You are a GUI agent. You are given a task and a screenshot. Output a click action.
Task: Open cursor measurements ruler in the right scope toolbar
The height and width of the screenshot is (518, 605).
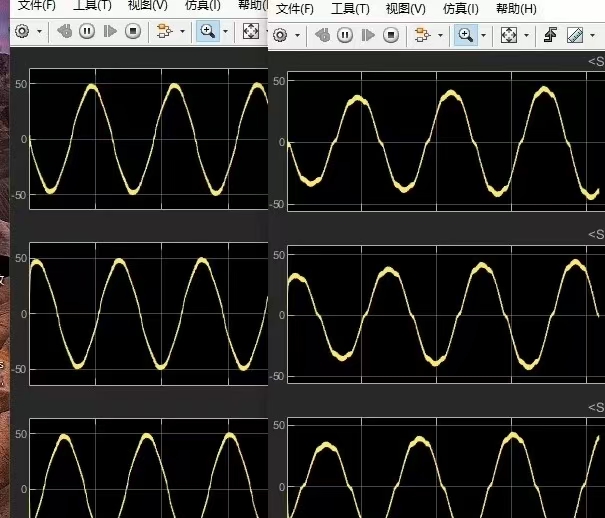tap(575, 35)
